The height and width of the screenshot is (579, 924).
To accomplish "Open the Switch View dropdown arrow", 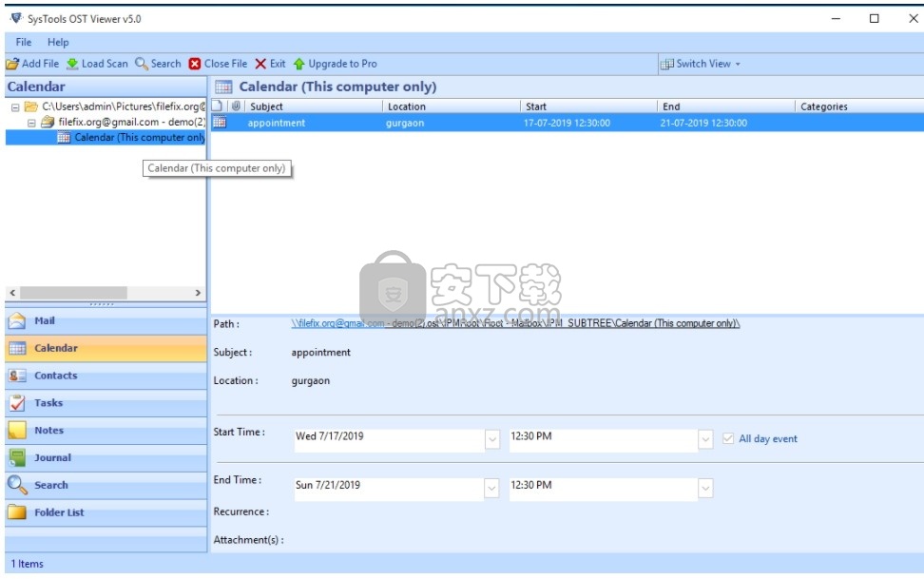I will (738, 64).
